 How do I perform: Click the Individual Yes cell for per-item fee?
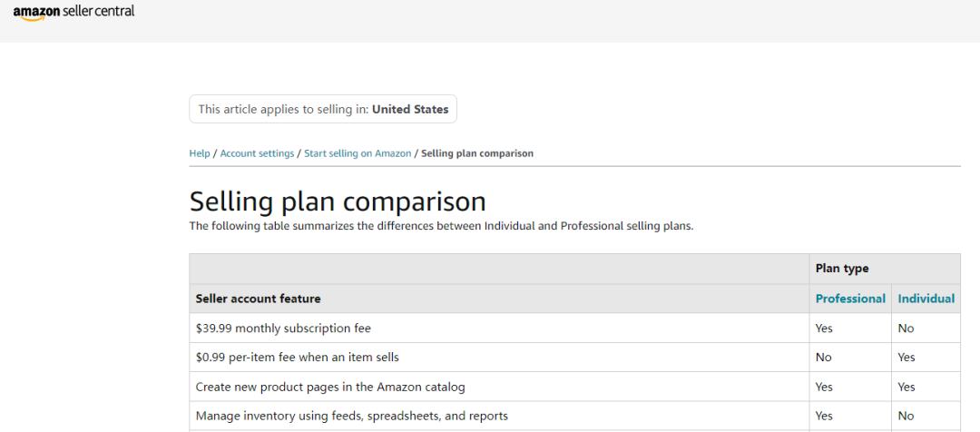point(926,358)
